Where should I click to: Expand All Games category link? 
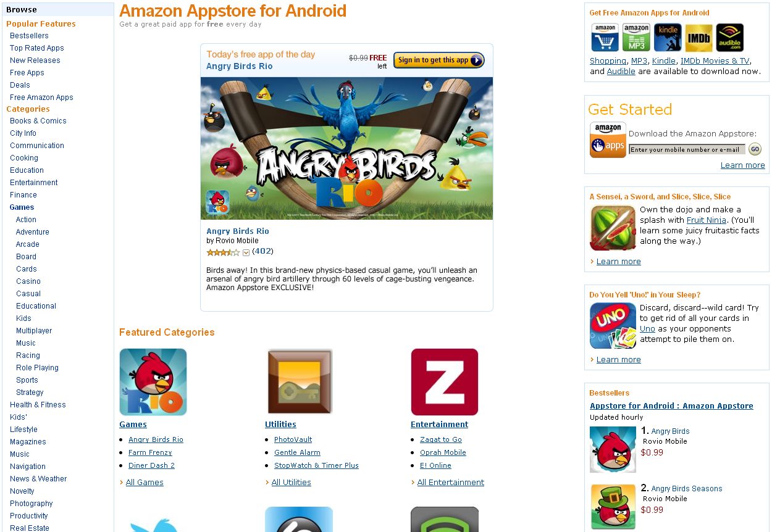pyautogui.click(x=145, y=483)
